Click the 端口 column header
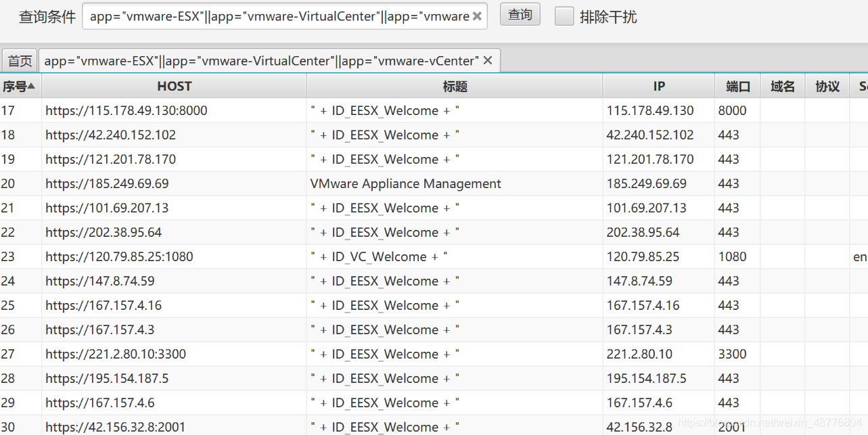 (737, 86)
